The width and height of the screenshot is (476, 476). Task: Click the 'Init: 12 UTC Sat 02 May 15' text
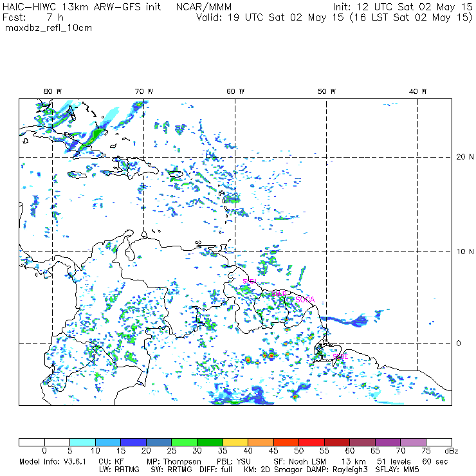[x=403, y=6]
